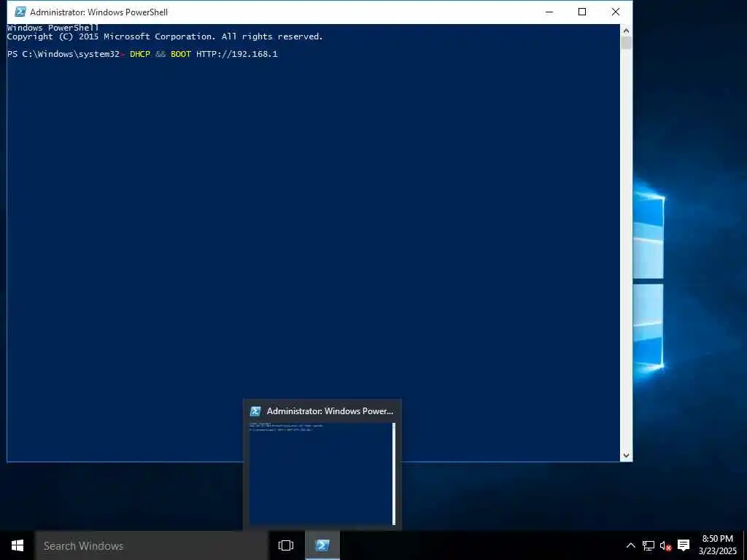Click the scroll up arrow in PowerShell
Viewport: 747px width, 560px height.
click(626, 31)
